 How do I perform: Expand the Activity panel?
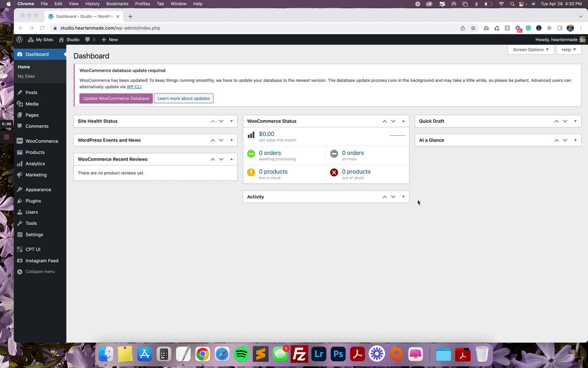tap(403, 197)
